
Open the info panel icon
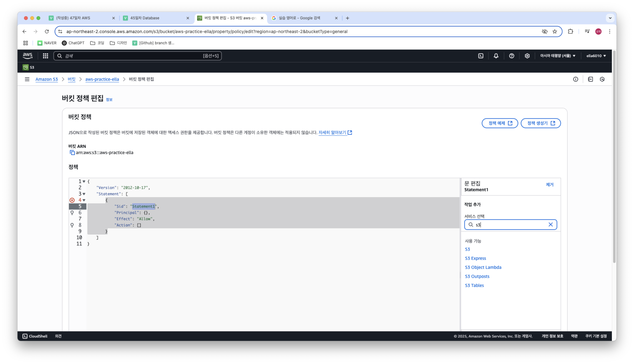tap(575, 79)
